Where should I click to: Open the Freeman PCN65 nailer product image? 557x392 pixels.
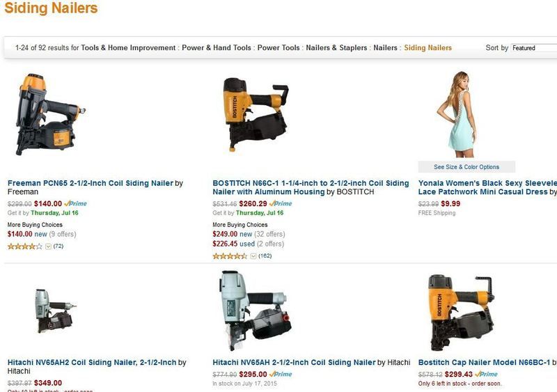pyautogui.click(x=49, y=114)
